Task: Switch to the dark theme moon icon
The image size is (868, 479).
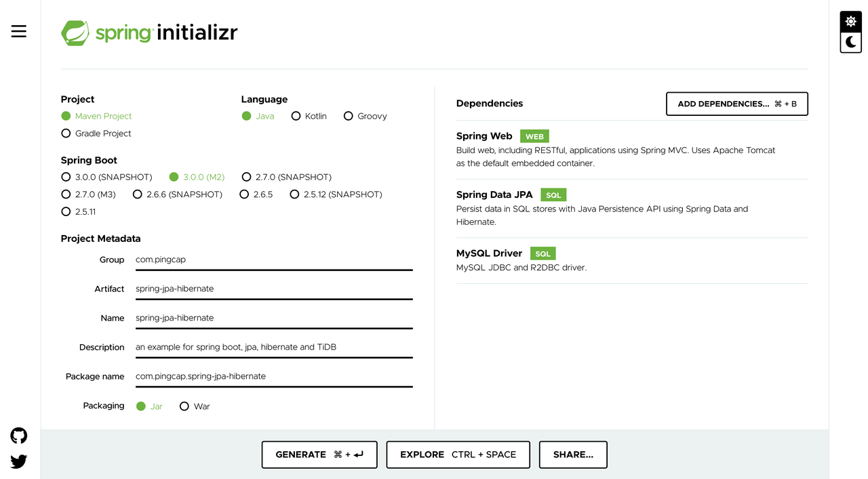Action: tap(850, 42)
